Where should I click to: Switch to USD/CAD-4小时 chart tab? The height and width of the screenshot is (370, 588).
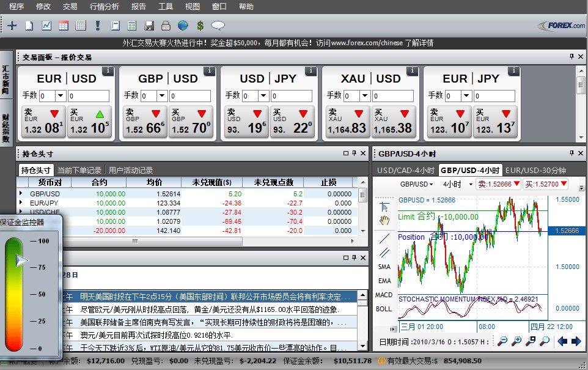(406, 171)
